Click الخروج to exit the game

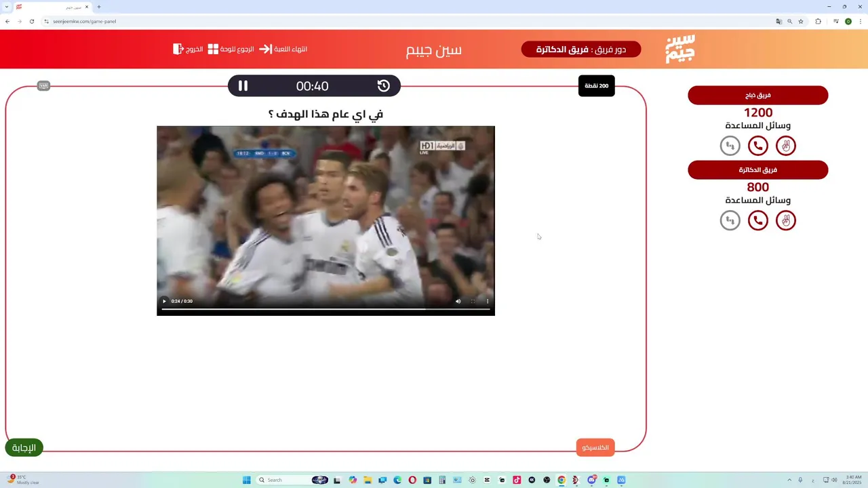point(188,49)
